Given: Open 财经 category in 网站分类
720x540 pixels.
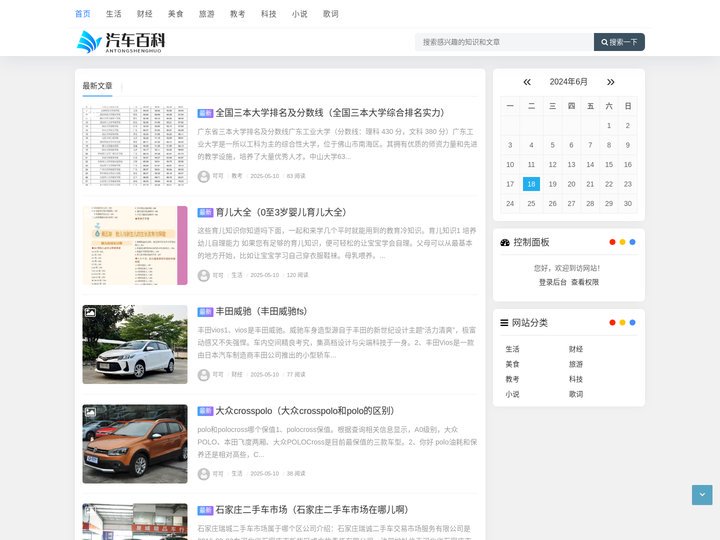Looking at the screenshot, I should click(x=576, y=349).
